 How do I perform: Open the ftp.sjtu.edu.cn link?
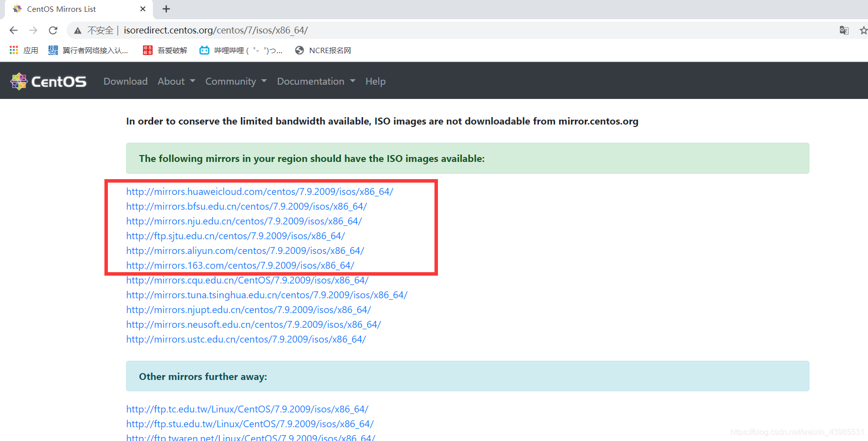pos(235,236)
